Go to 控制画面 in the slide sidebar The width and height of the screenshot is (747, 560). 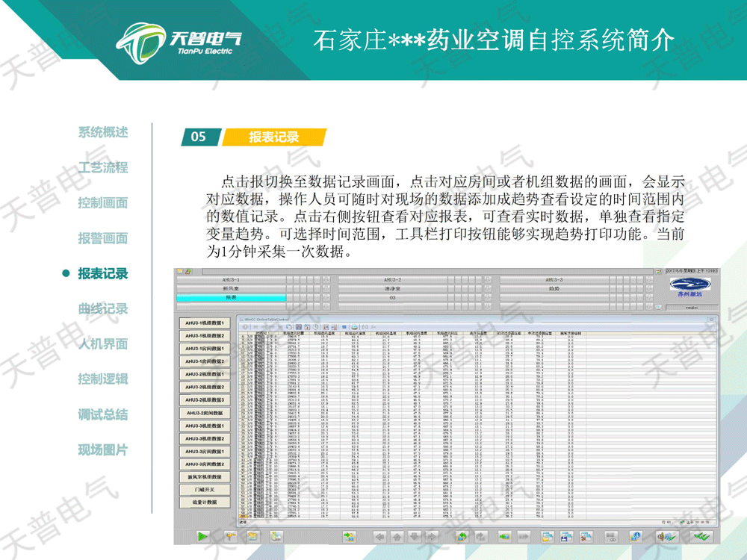click(x=103, y=203)
